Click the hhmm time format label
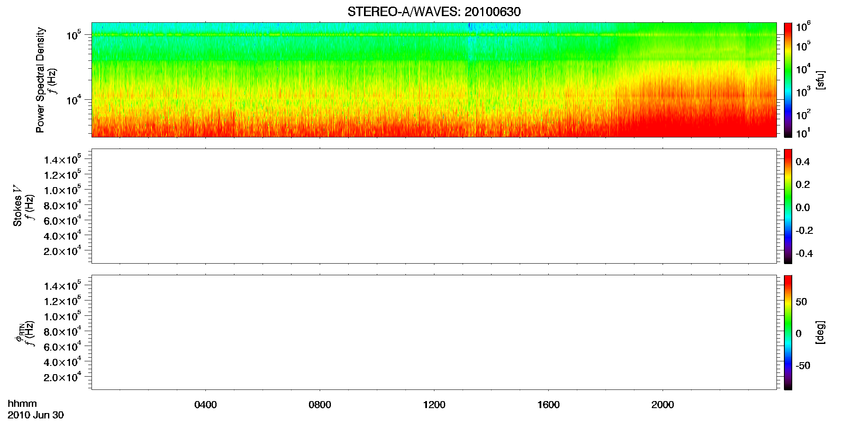868x447 pixels. (22, 404)
